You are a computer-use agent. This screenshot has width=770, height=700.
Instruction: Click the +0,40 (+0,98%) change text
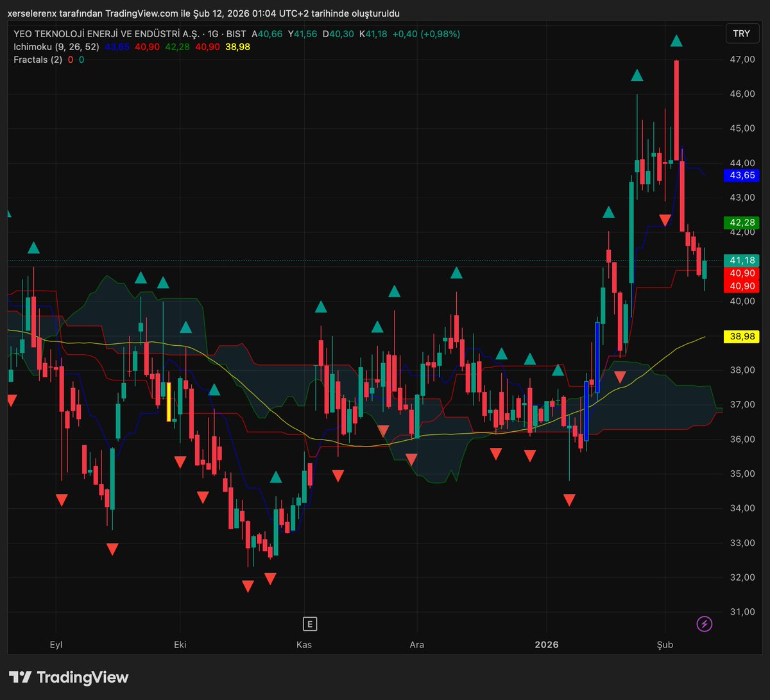click(426, 34)
